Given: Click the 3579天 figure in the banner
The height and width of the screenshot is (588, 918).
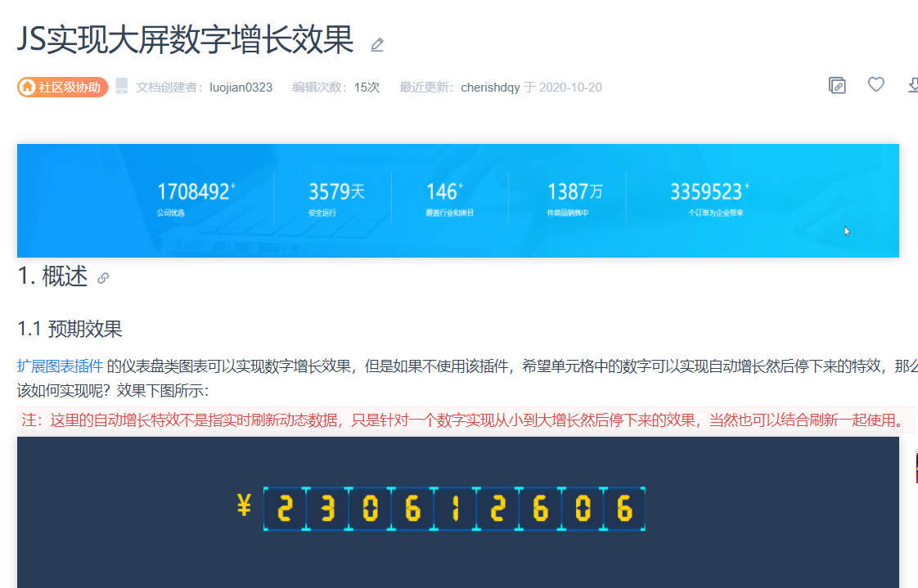Looking at the screenshot, I should coord(336,191).
